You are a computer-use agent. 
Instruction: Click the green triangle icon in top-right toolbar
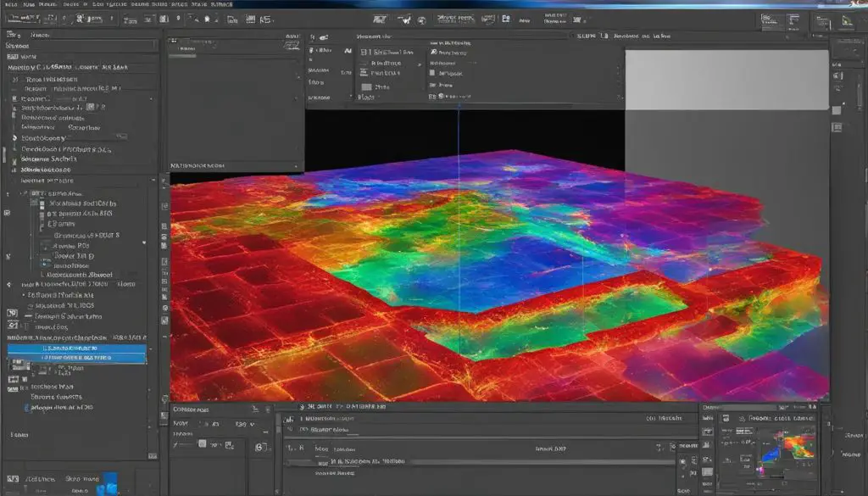pyautogui.click(x=845, y=21)
